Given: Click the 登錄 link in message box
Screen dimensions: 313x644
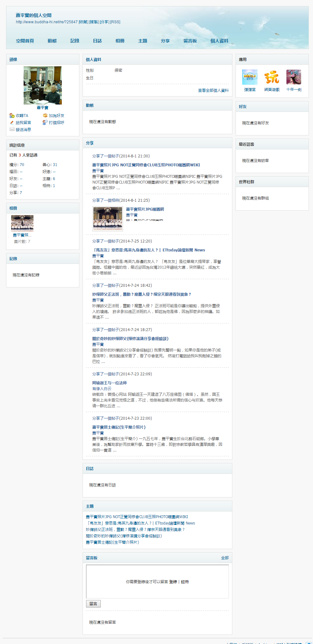Looking at the screenshot, I should (173, 582).
